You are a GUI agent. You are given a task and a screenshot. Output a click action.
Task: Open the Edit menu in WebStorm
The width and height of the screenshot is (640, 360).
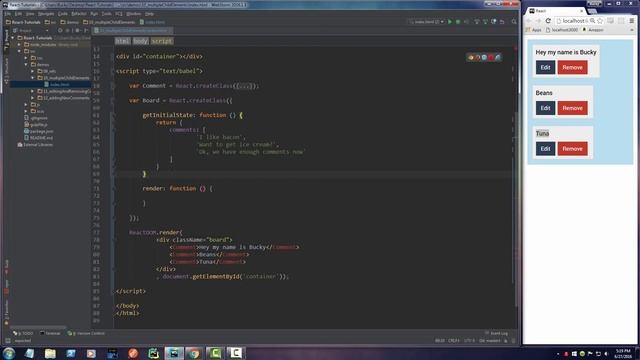18,13
